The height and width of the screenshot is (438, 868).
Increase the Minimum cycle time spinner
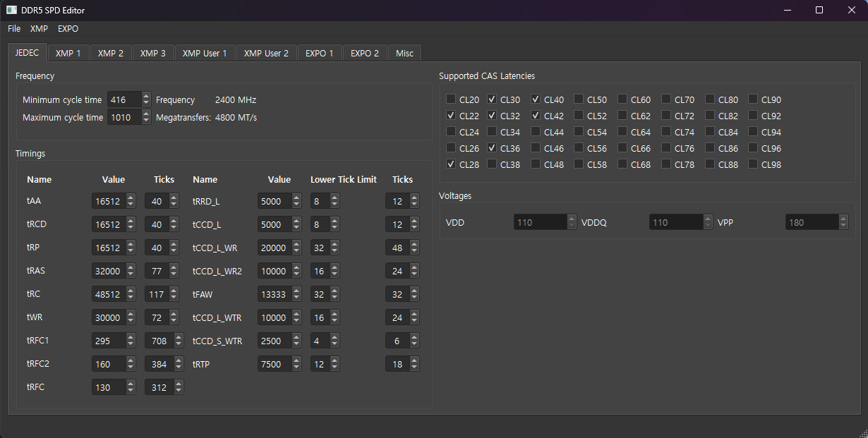point(146,97)
